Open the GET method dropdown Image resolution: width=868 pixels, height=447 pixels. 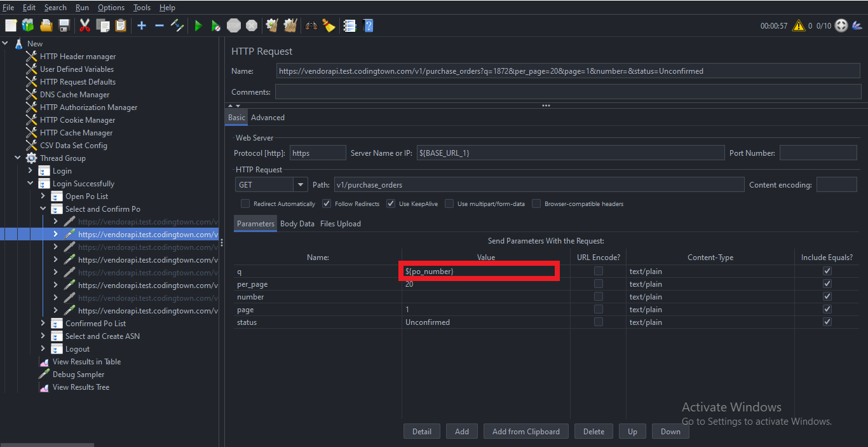[301, 185]
